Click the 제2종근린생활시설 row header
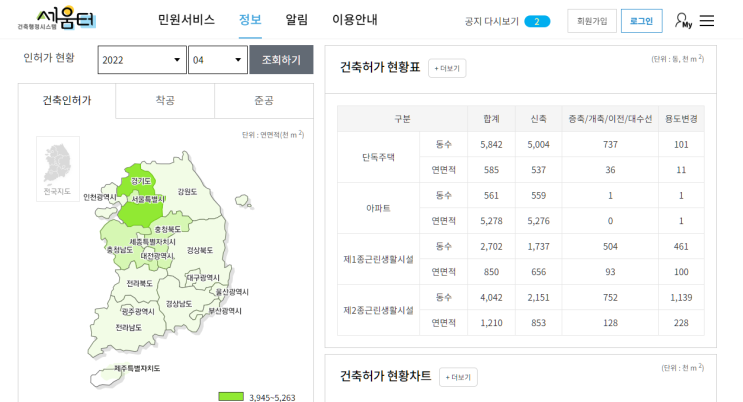The width and height of the screenshot is (743, 402). click(x=378, y=310)
